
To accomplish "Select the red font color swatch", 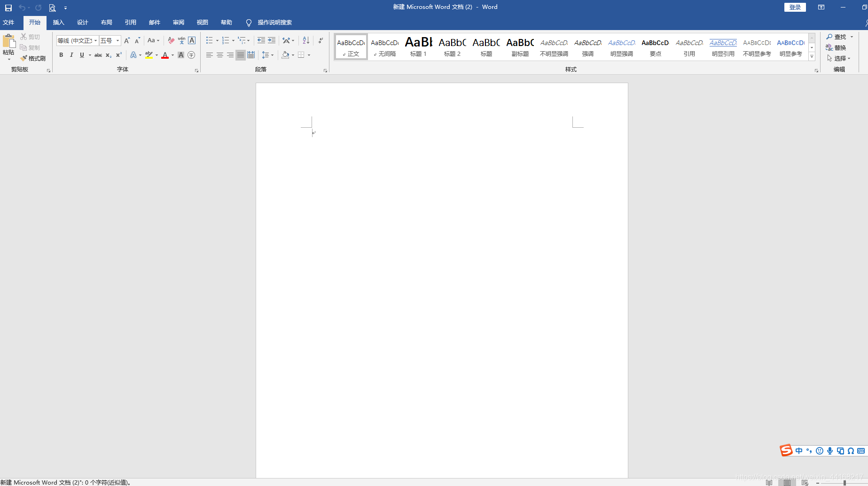I will [165, 55].
